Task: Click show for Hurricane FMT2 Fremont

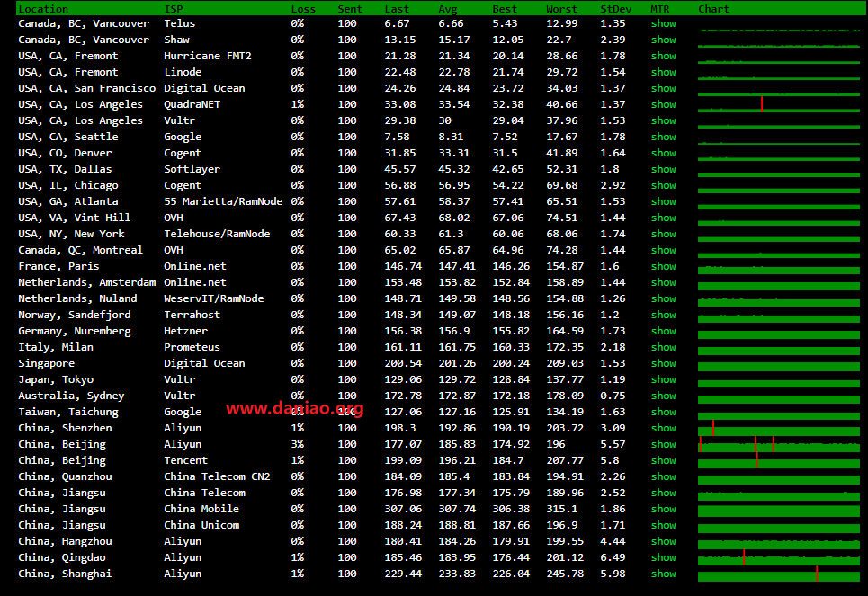Action: coord(663,56)
